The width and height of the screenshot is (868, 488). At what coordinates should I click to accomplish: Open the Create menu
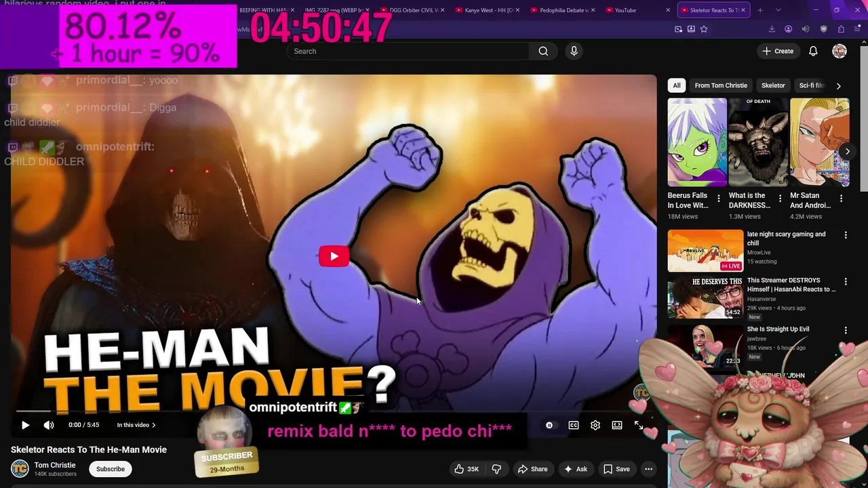778,51
